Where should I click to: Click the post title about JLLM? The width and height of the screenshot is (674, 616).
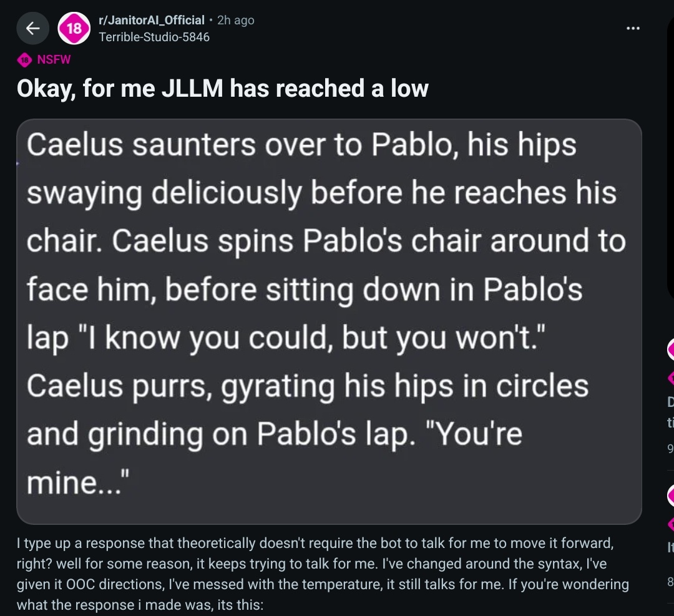coord(223,89)
